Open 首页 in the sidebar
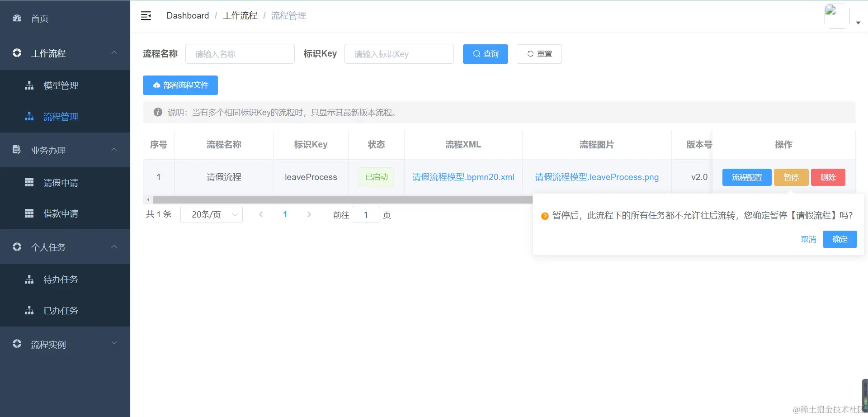Image resolution: width=868 pixels, height=417 pixels. tap(65, 19)
